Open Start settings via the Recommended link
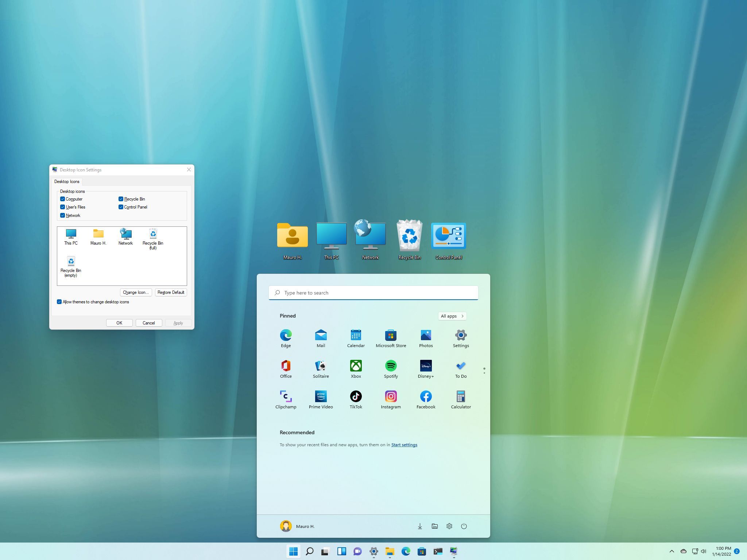Image resolution: width=747 pixels, height=560 pixels. click(404, 444)
